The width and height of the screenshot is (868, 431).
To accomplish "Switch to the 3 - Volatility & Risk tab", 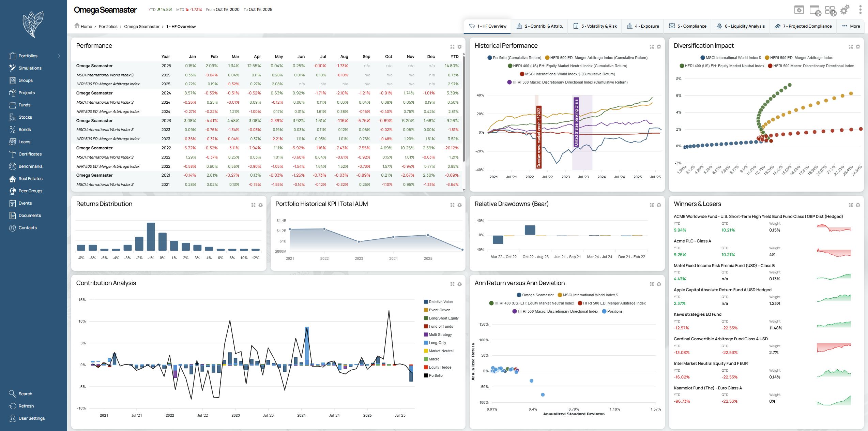I will (595, 26).
